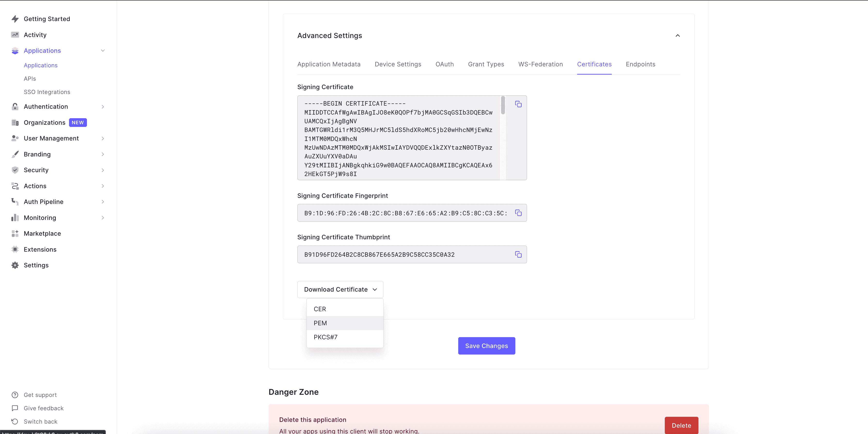868x434 pixels.
Task: Expand the Download Certificate dropdown
Action: click(339, 289)
